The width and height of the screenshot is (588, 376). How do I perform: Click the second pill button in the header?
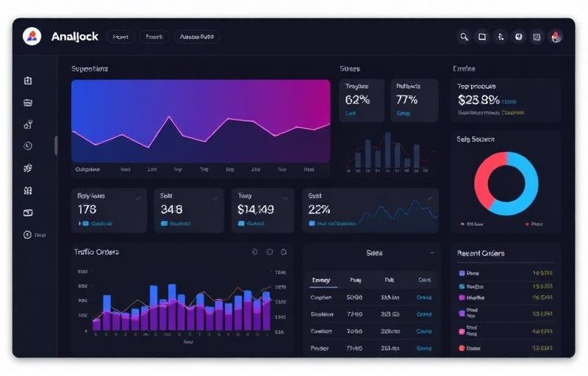pyautogui.click(x=154, y=37)
